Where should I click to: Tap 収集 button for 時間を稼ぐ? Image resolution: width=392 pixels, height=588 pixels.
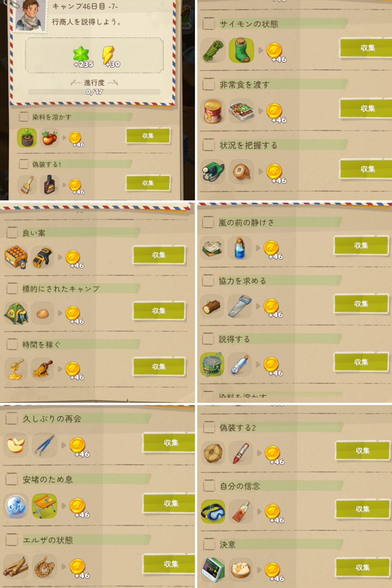[x=159, y=366]
